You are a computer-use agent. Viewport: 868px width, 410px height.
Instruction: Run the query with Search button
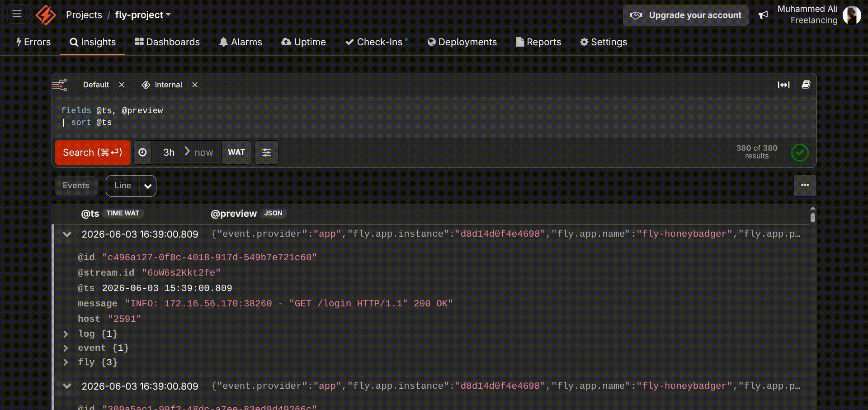[x=93, y=153]
